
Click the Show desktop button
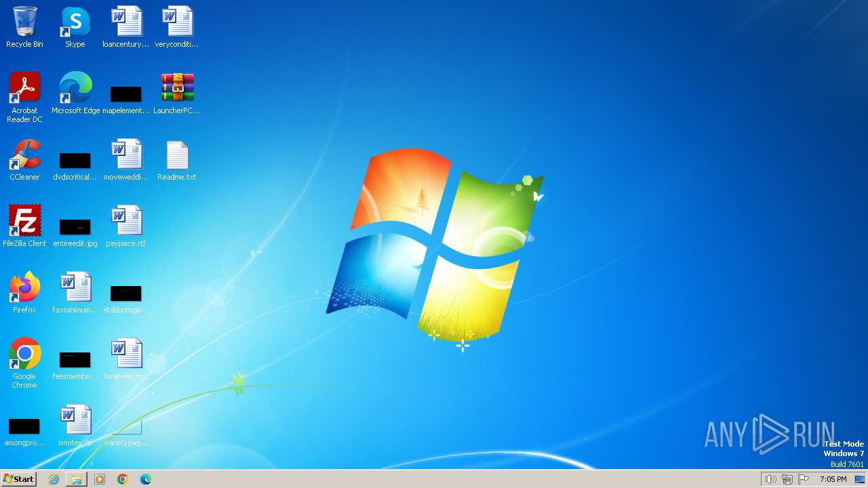860,479
